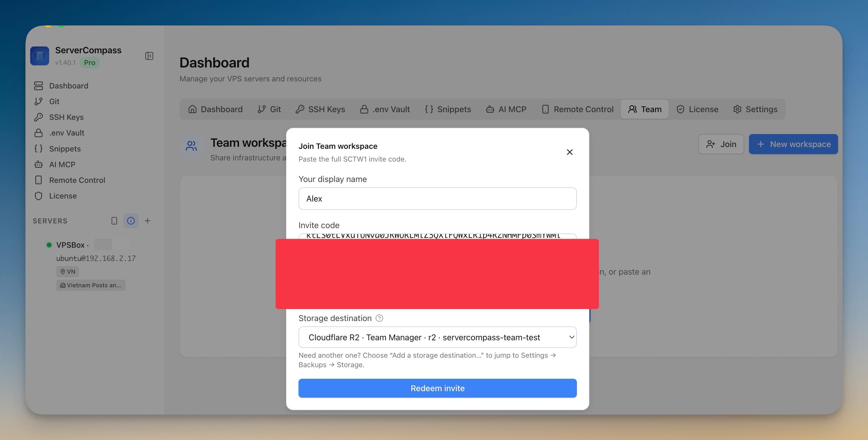Viewport: 868px width, 440px height.
Task: Switch to the License tab
Action: pyautogui.click(x=697, y=109)
